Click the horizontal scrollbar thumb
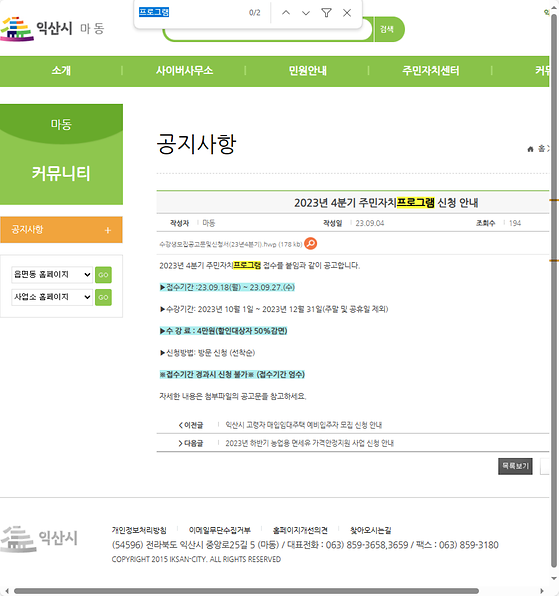 (x=246, y=591)
